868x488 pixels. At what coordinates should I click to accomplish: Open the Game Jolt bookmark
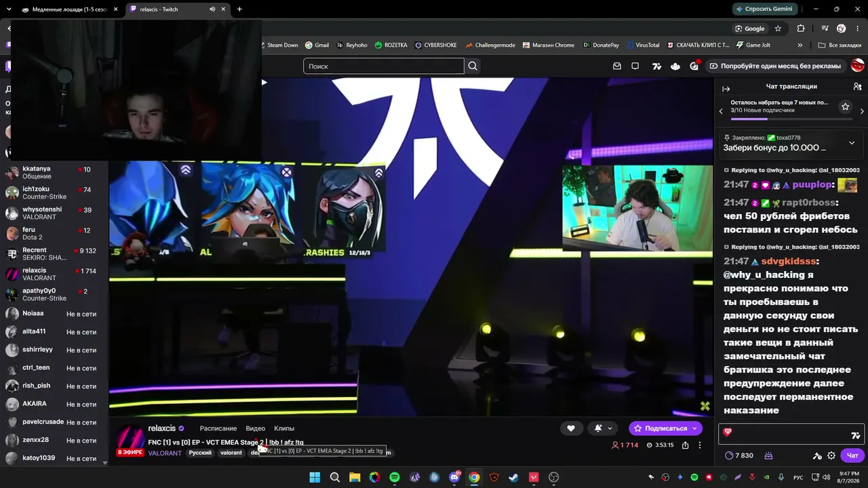753,45
